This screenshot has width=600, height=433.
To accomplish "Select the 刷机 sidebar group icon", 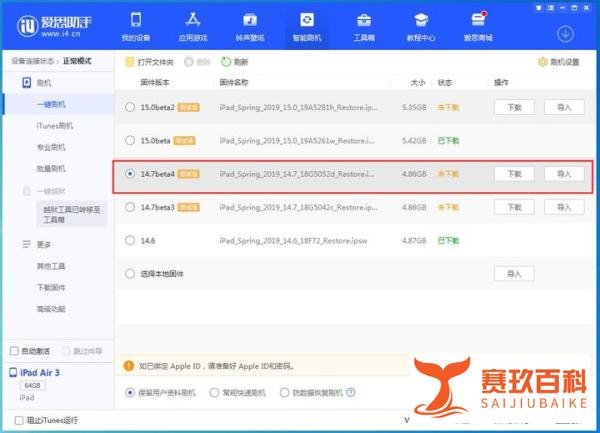I will point(26,83).
